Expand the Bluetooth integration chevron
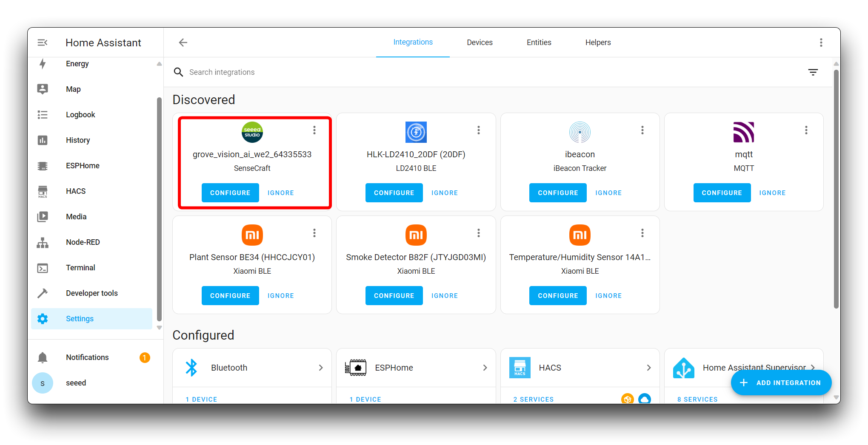 click(321, 368)
